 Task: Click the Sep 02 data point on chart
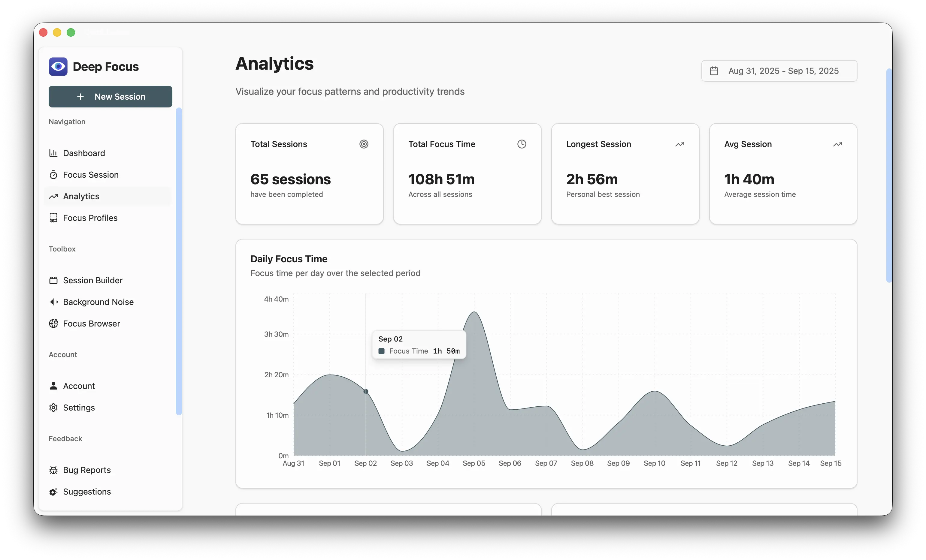point(366,391)
